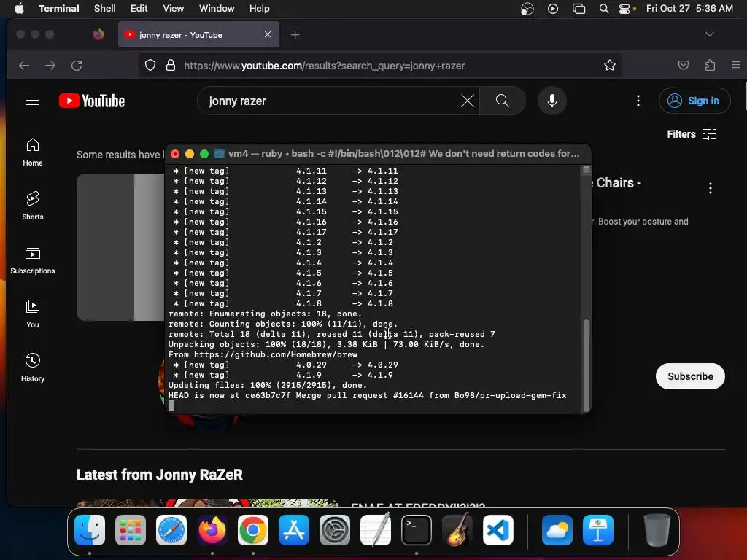This screenshot has height=560, width=747.
Task: Go forward in Firefox
Action: point(50,65)
